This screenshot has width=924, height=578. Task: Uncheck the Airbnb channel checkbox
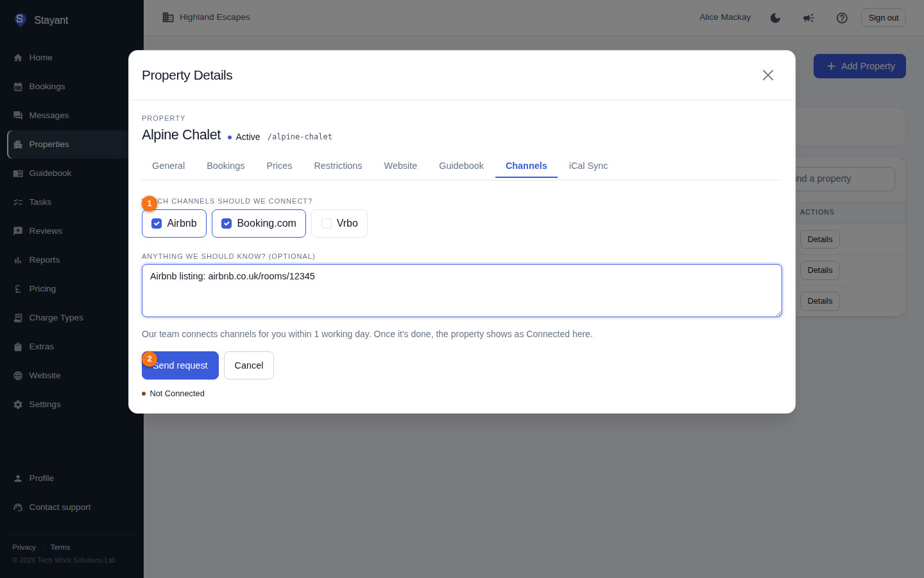pos(157,223)
